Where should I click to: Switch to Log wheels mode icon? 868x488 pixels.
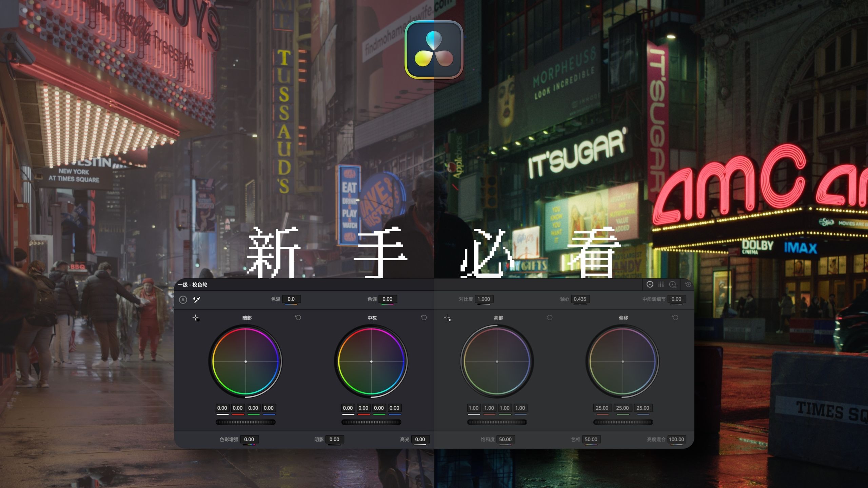tap(673, 285)
